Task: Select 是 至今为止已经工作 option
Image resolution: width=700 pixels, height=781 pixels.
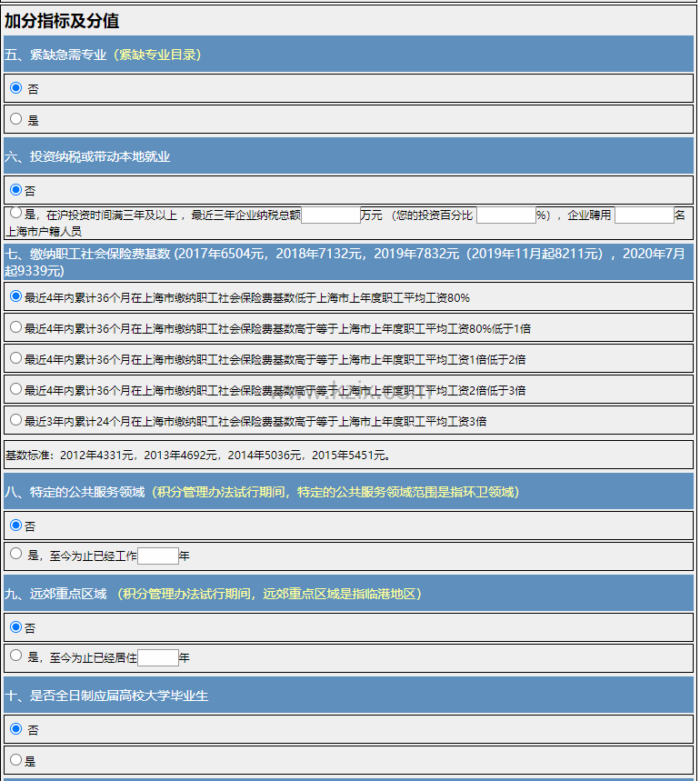Action: coord(15,554)
